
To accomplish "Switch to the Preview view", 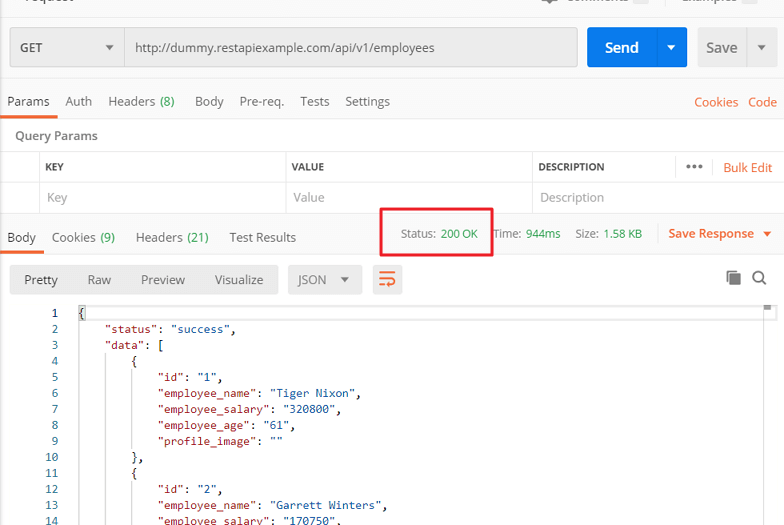I will tap(162, 280).
